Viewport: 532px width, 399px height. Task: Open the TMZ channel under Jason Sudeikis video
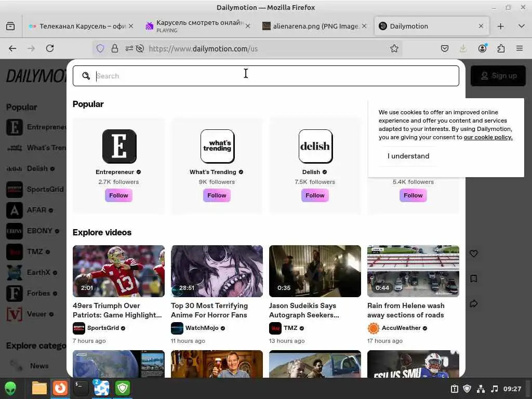(290, 328)
